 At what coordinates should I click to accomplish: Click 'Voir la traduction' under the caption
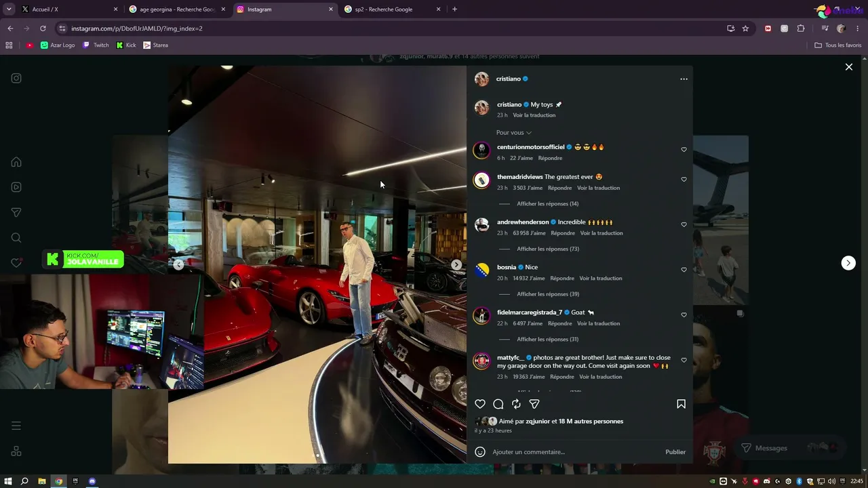coord(534,115)
